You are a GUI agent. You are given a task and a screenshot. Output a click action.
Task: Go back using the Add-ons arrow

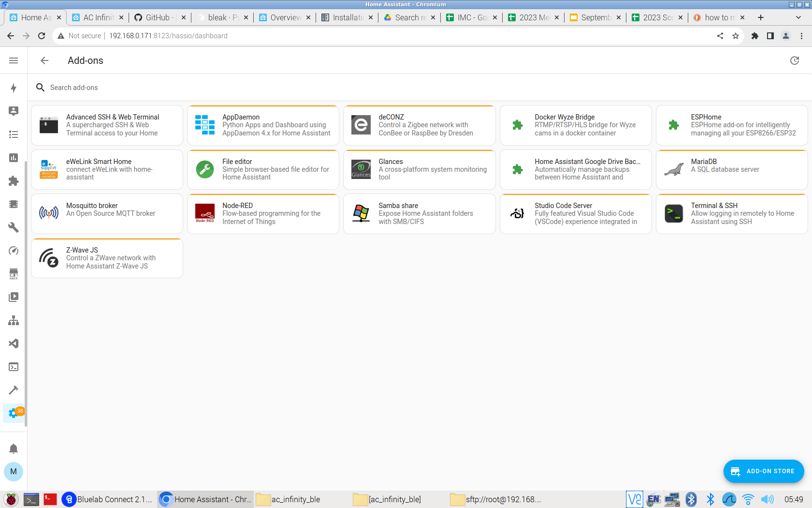(x=44, y=60)
